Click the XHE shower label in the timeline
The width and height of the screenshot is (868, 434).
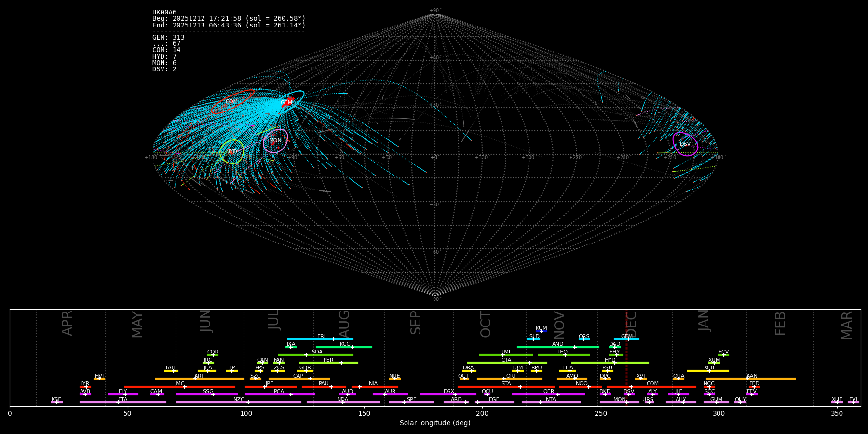coord(837,400)
